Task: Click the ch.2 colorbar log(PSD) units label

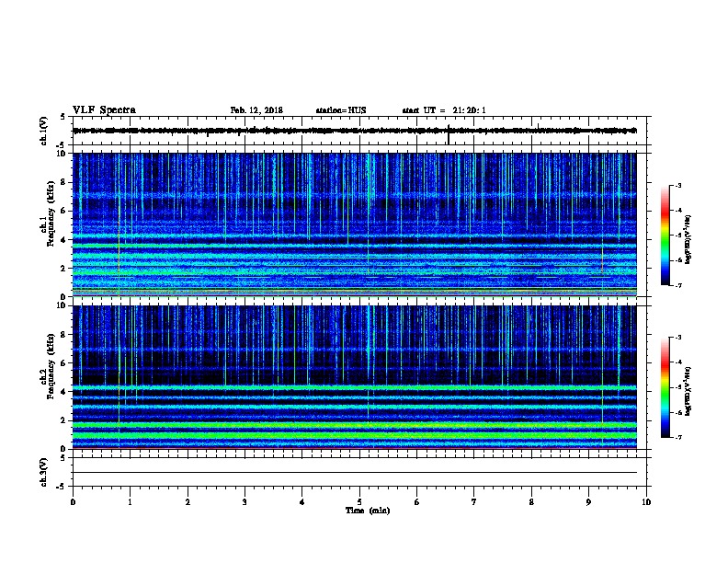Action: pos(688,391)
